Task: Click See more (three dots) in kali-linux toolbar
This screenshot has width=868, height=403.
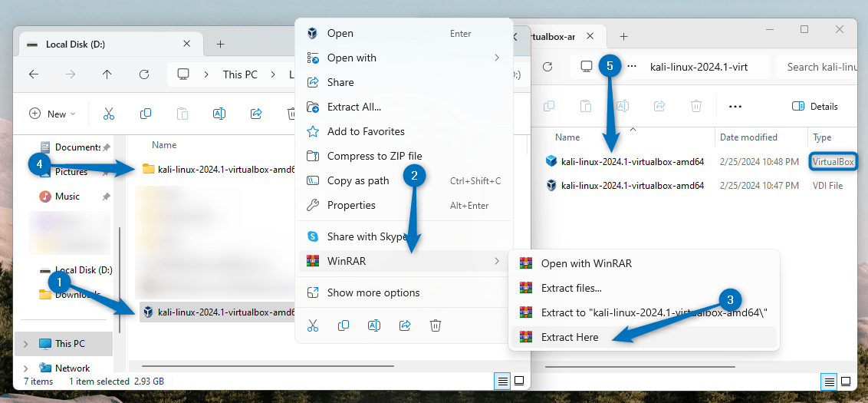Action: (735, 107)
